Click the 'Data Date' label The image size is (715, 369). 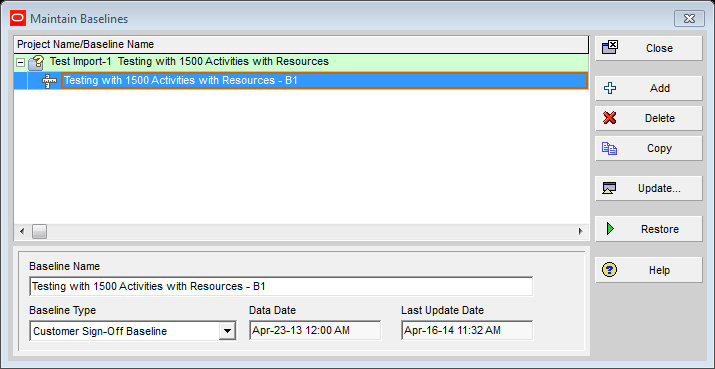pos(272,310)
